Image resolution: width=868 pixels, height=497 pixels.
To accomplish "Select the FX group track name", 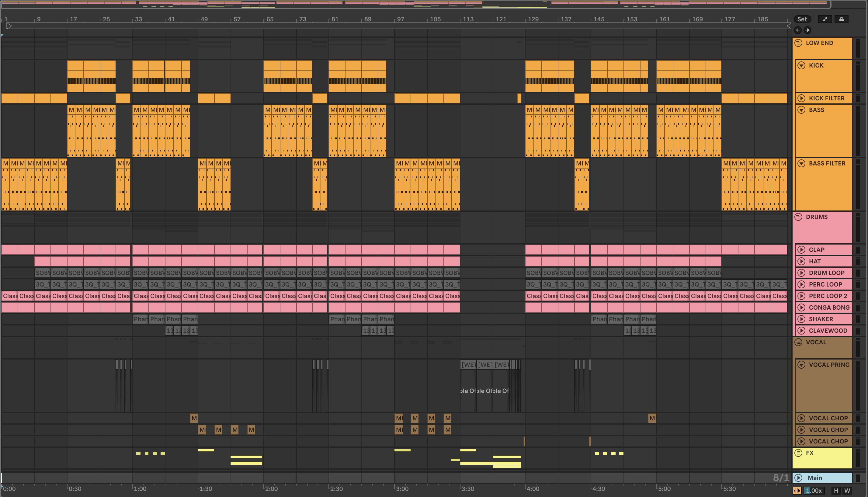I will (x=810, y=453).
